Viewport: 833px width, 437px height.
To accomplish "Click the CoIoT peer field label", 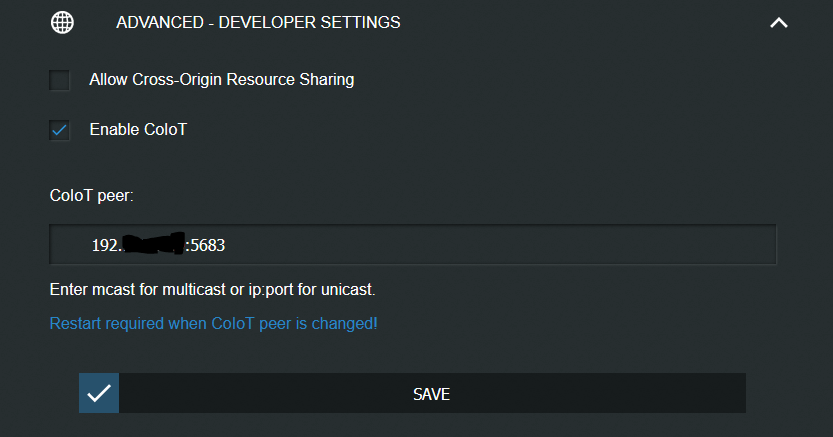I will coord(91,195).
